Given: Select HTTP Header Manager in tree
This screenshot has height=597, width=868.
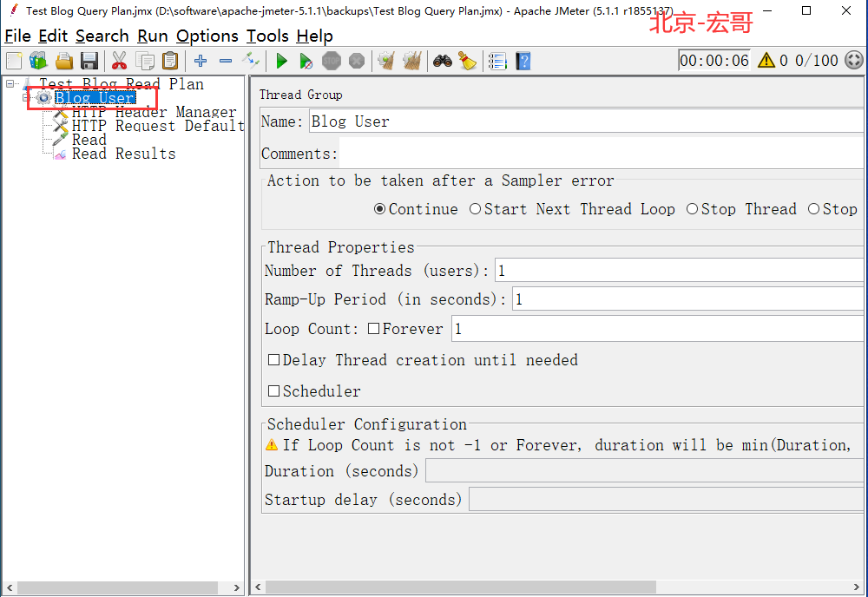Looking at the screenshot, I should tap(154, 112).
